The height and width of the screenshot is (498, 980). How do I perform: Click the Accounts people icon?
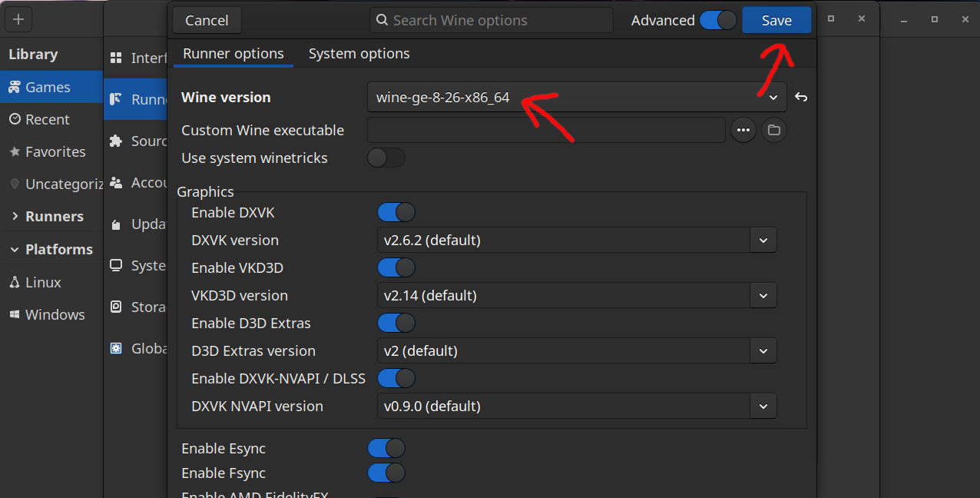tap(116, 182)
